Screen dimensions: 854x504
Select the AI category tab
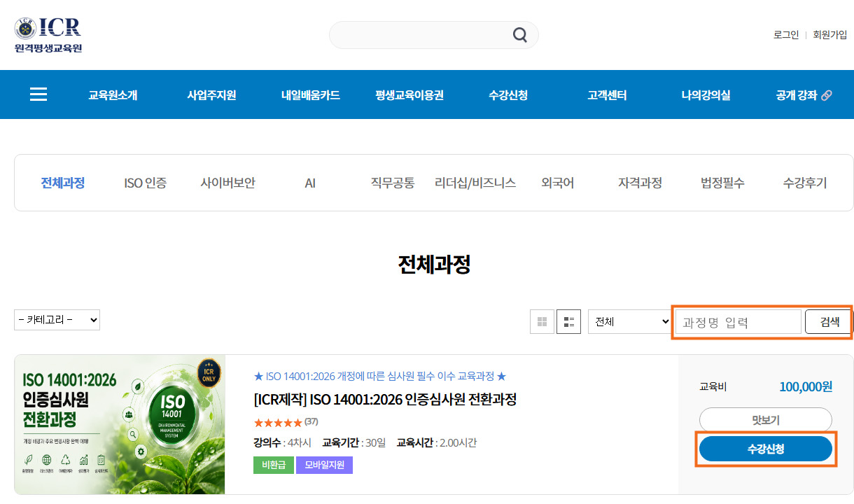(x=310, y=183)
